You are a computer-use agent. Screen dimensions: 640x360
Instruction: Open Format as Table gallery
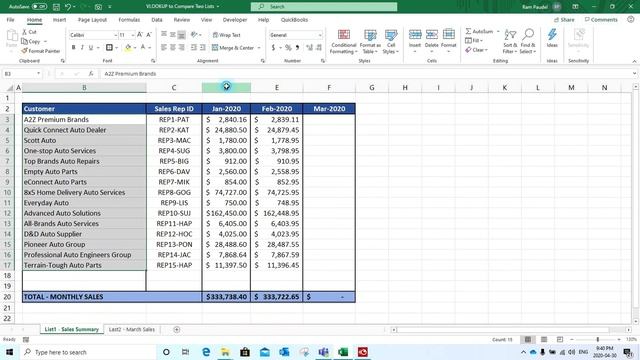(370, 41)
